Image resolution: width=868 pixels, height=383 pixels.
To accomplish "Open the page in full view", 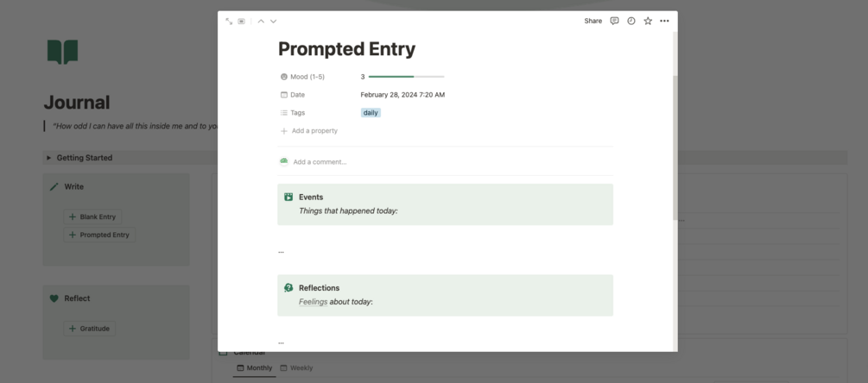I will pos(229,21).
